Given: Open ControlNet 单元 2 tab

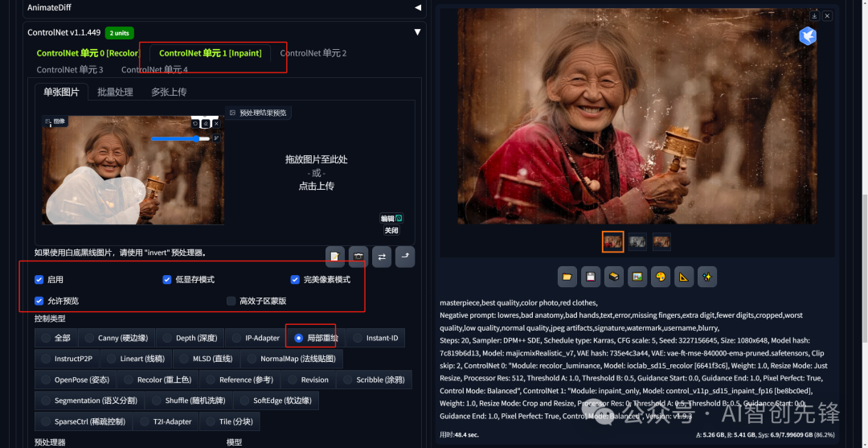Looking at the screenshot, I should tap(313, 53).
